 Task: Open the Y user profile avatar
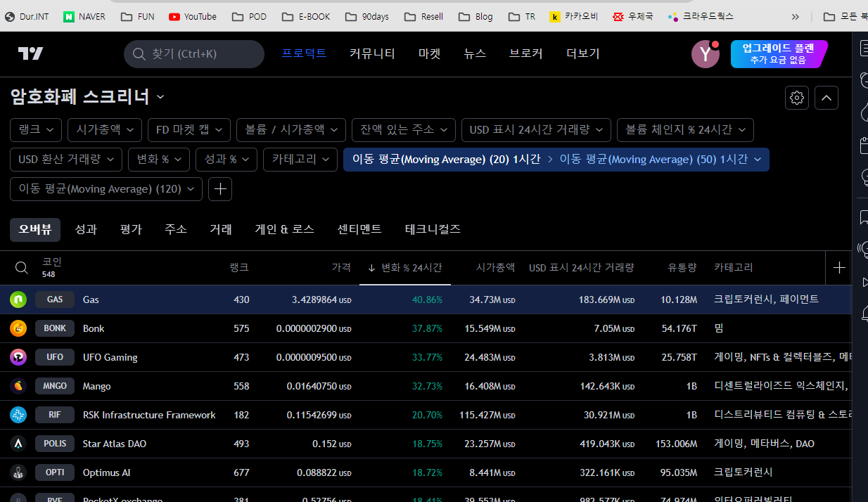point(705,54)
